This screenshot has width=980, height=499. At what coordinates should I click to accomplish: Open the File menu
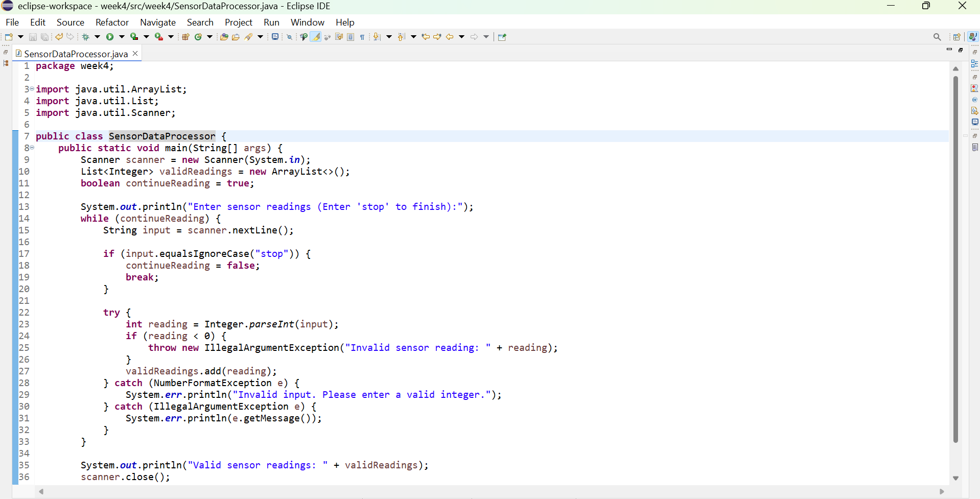(12, 22)
